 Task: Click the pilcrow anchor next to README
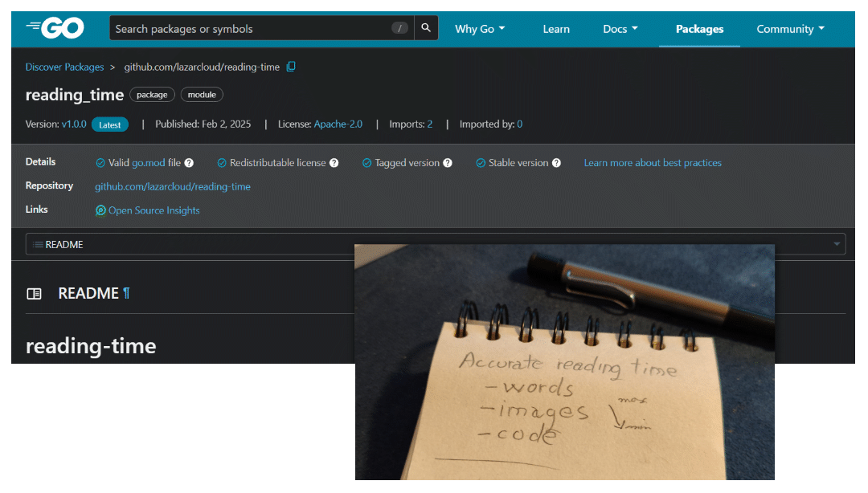tap(126, 293)
